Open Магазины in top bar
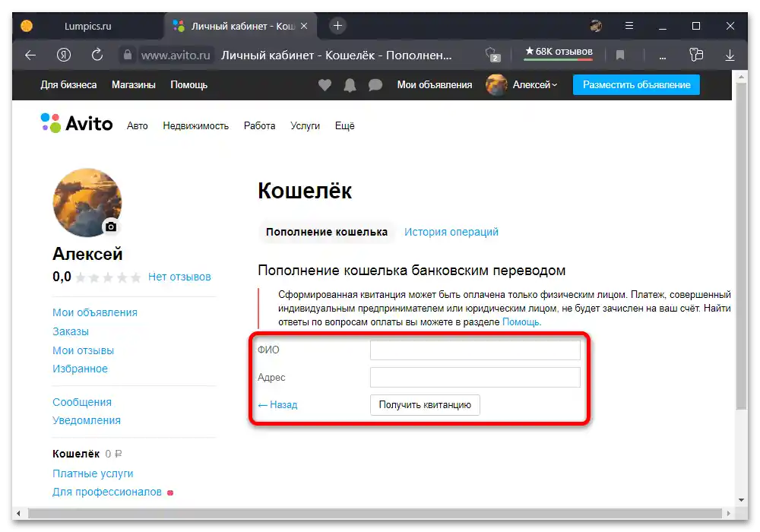This screenshot has height=532, width=760. [133, 85]
